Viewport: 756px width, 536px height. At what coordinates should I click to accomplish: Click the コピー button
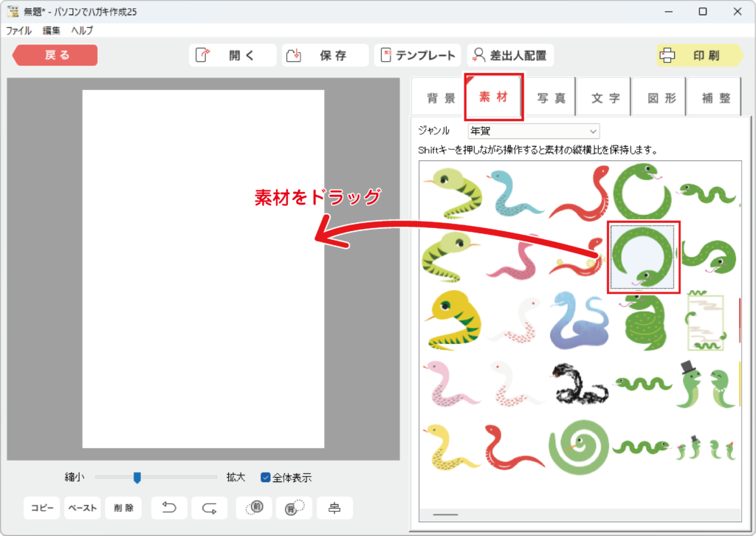(42, 507)
